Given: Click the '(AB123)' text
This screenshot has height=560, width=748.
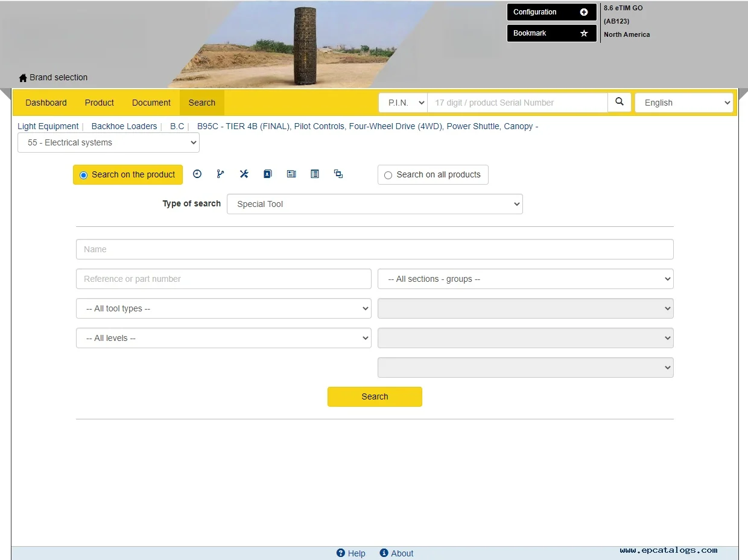Looking at the screenshot, I should pyautogui.click(x=616, y=21).
